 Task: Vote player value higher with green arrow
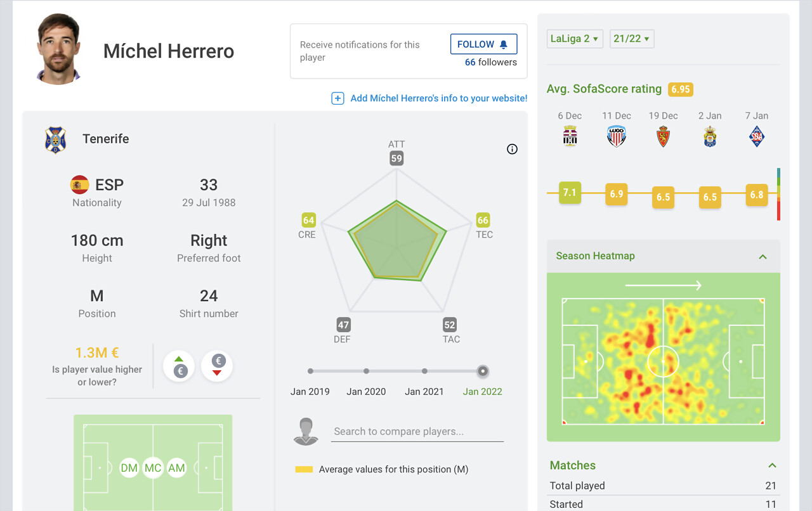180,366
